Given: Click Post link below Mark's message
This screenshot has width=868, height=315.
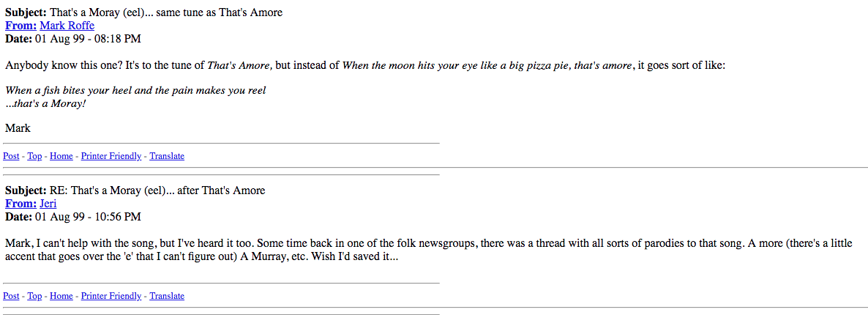Looking at the screenshot, I should tap(11, 156).
